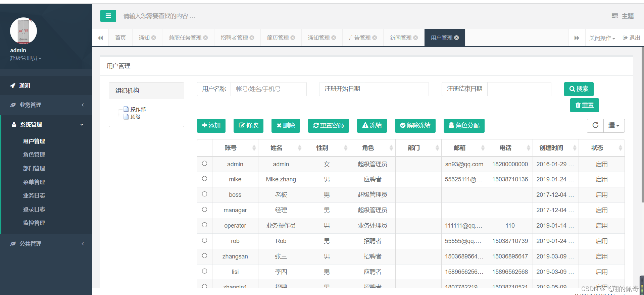Click the 角色分配 role assign button
Screen dimensions: 644x295
pos(464,125)
